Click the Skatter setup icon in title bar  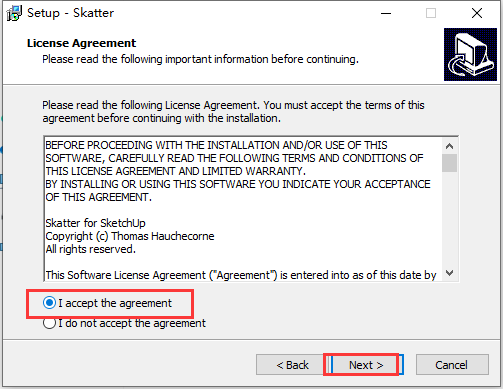14,13
